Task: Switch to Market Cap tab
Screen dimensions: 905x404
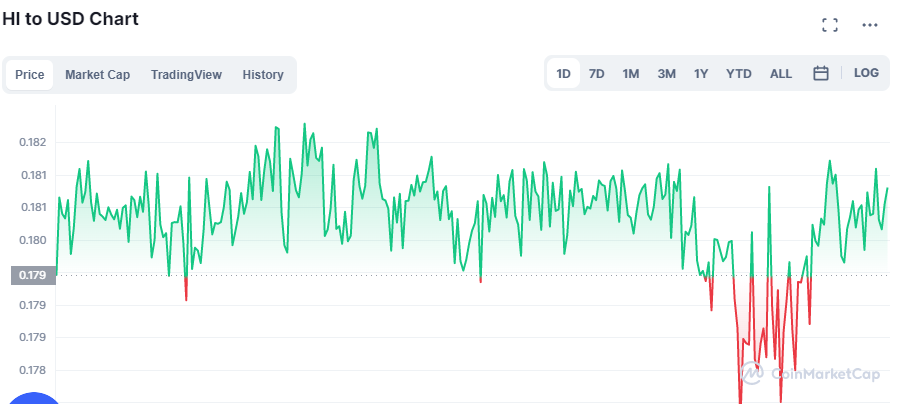Action: coord(98,75)
